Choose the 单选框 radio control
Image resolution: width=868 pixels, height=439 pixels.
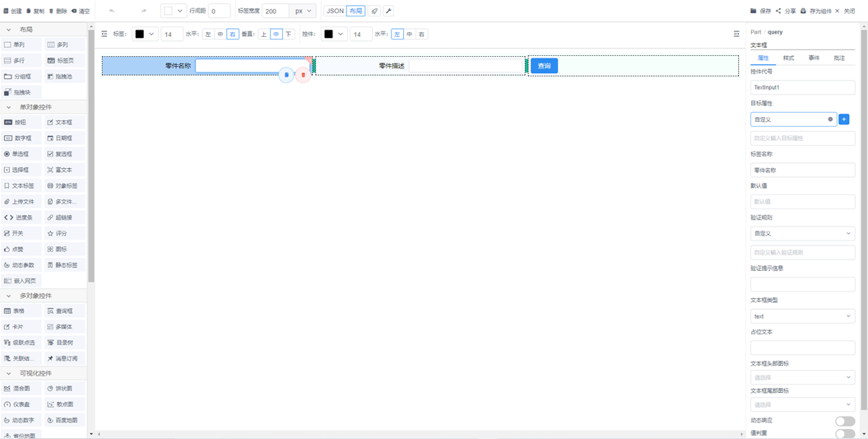click(22, 153)
